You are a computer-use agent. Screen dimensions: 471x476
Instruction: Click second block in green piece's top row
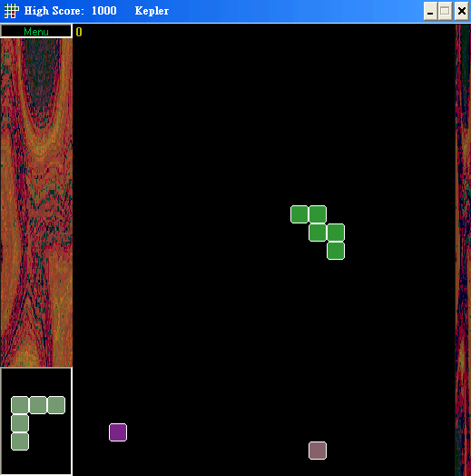pos(318,214)
